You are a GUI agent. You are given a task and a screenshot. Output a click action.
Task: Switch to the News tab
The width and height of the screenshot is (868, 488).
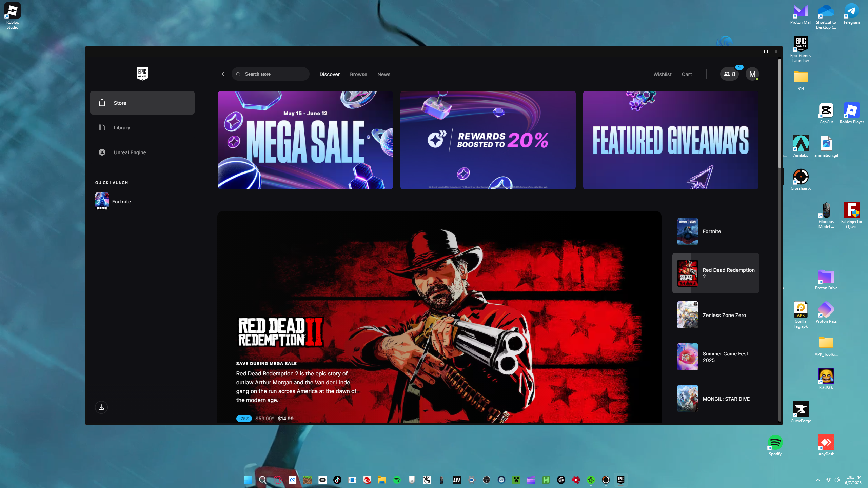click(x=383, y=74)
